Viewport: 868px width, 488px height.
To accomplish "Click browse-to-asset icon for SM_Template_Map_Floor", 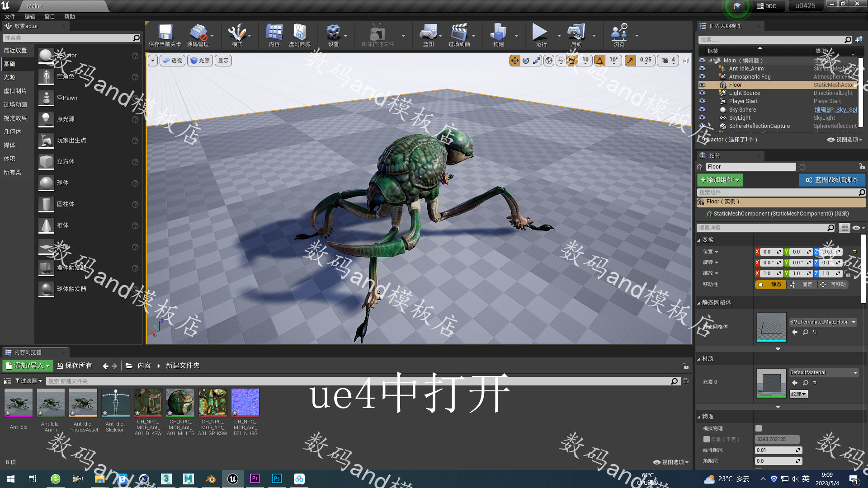I will pyautogui.click(x=806, y=332).
